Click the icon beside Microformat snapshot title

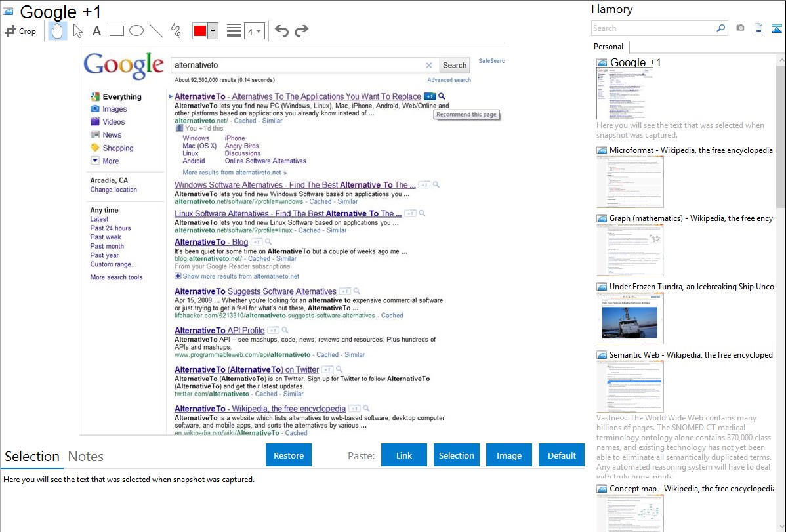tap(602, 150)
